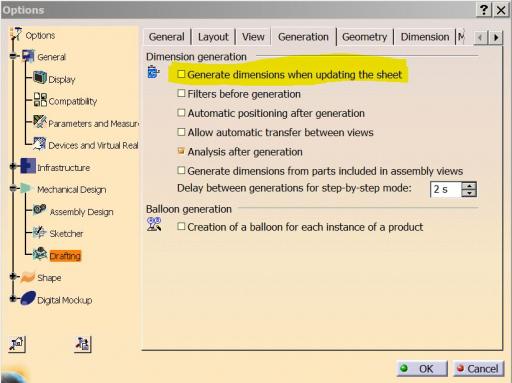Image resolution: width=512 pixels, height=383 pixels.
Task: Click the partially visible tab after Dimension
Action: click(x=461, y=37)
